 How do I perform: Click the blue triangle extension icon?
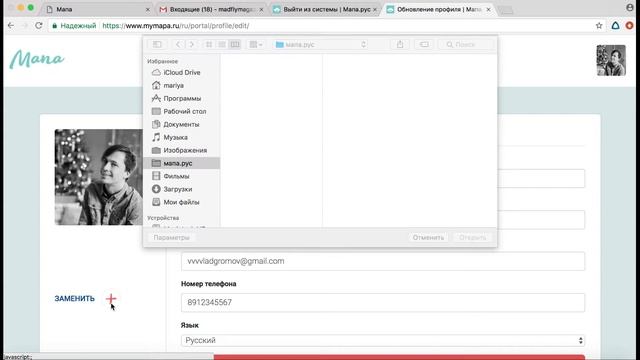615,25
